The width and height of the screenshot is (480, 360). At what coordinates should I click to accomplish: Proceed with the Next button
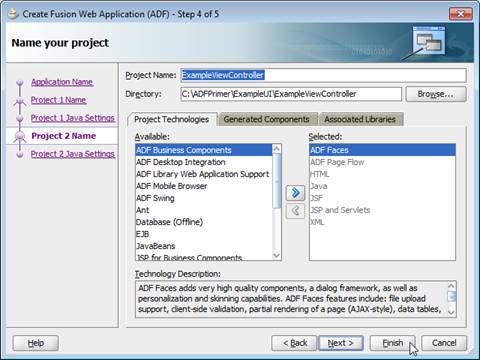[341, 343]
